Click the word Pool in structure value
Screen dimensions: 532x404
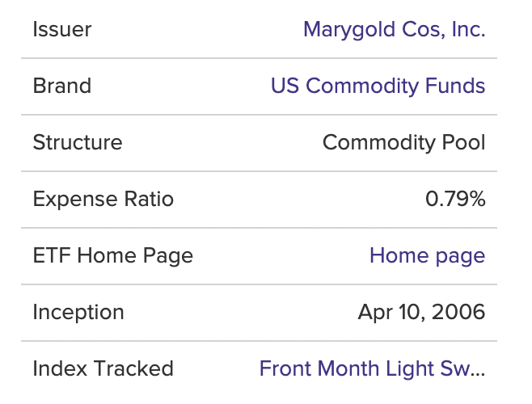tap(463, 142)
